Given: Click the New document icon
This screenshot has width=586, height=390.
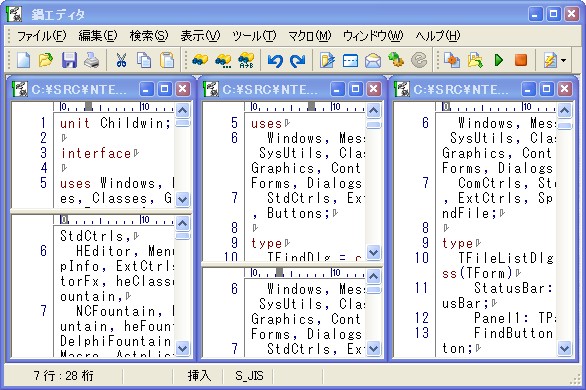Looking at the screenshot, I should (x=24, y=60).
